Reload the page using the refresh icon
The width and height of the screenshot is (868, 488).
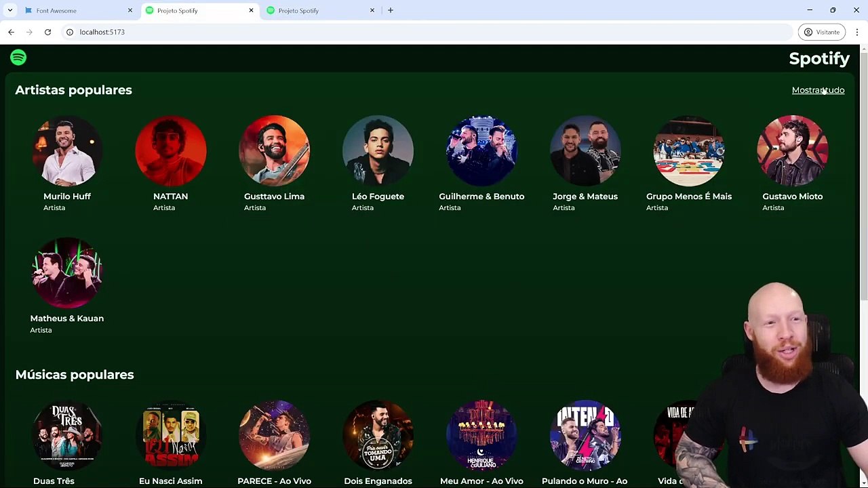pos(47,32)
